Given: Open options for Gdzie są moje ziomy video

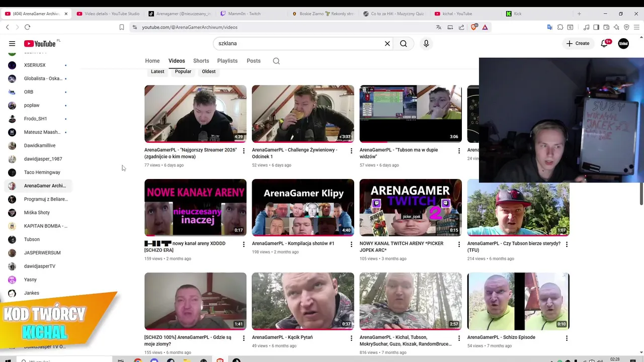Looking at the screenshot, I should click(x=244, y=338).
